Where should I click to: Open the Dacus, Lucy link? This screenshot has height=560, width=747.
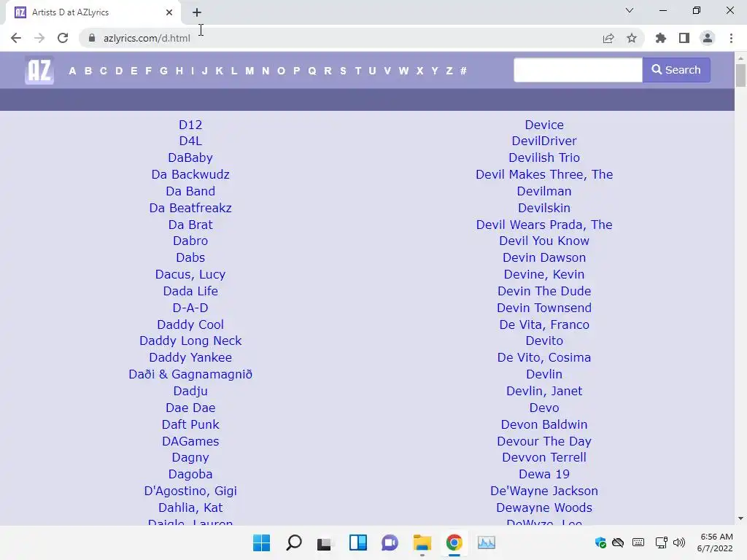(x=190, y=274)
